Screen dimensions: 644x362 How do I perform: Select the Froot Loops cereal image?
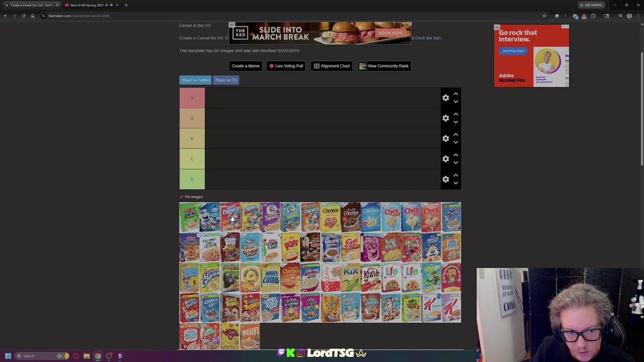[x=411, y=247]
